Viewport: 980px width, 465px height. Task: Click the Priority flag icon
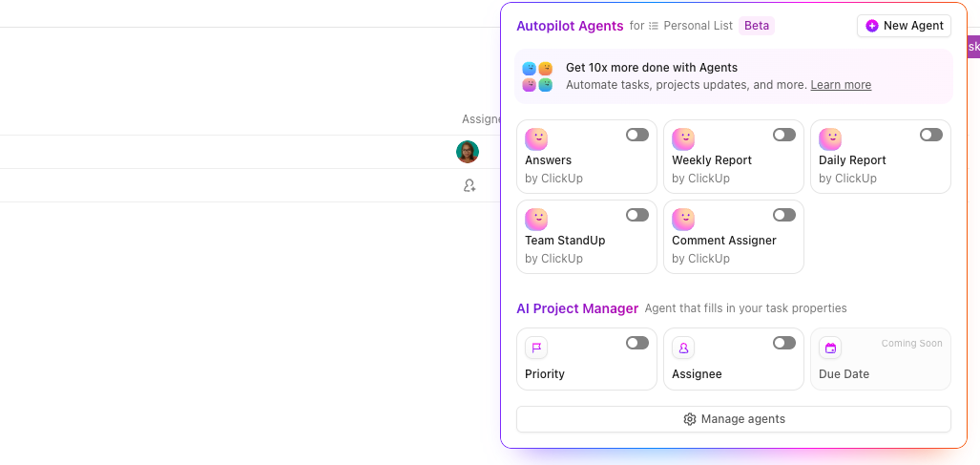coord(536,349)
